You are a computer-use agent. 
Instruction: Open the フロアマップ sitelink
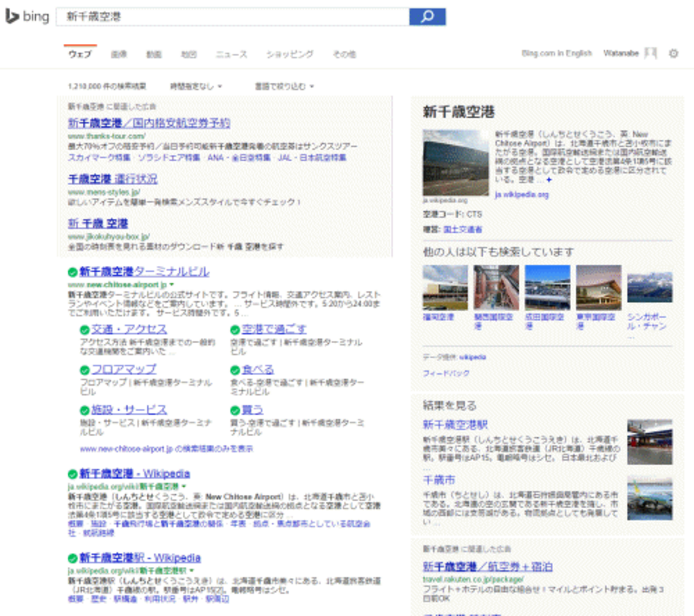pos(124,369)
